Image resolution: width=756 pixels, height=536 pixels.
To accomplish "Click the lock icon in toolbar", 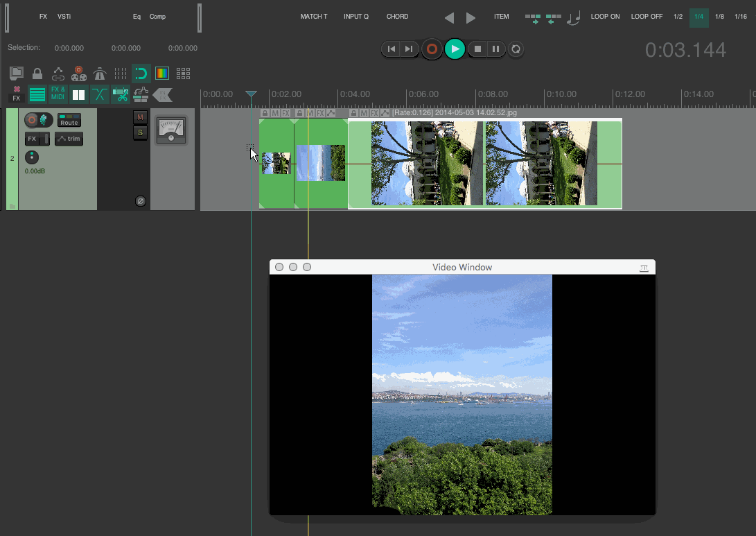I will pyautogui.click(x=37, y=74).
